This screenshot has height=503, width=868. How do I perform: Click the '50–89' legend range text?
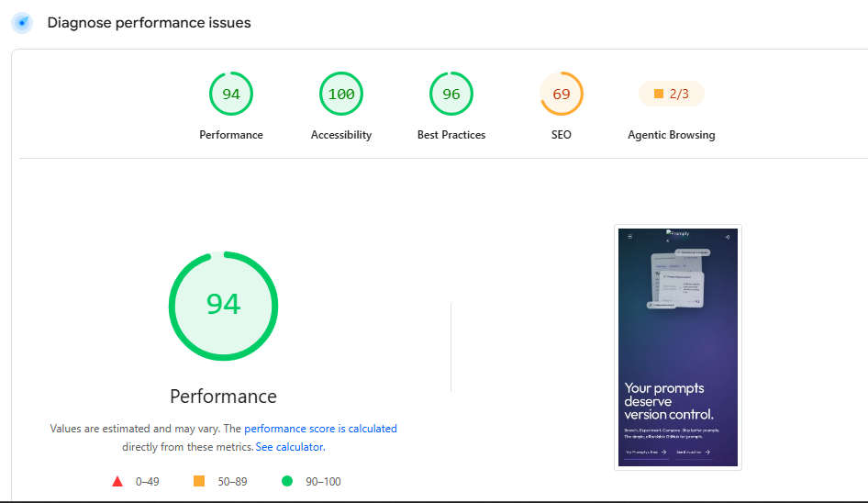[x=232, y=481]
